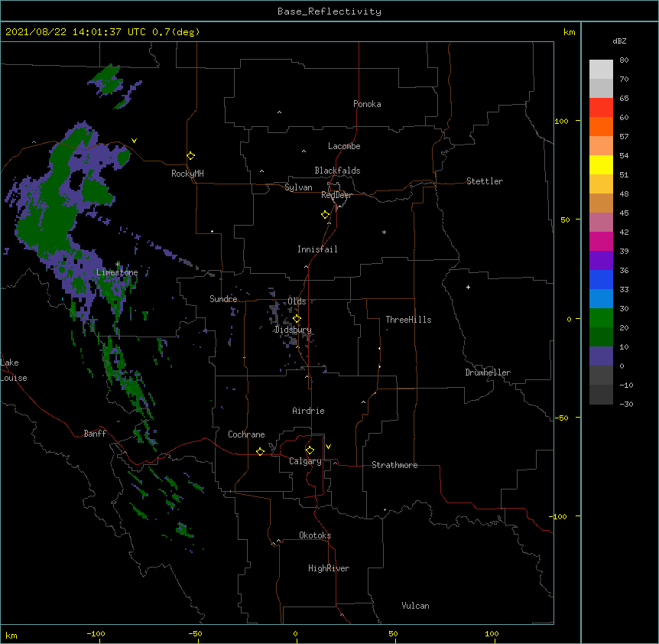The width and height of the screenshot is (659, 644).
Task: Click the Innisfail label
Action: pos(317,249)
